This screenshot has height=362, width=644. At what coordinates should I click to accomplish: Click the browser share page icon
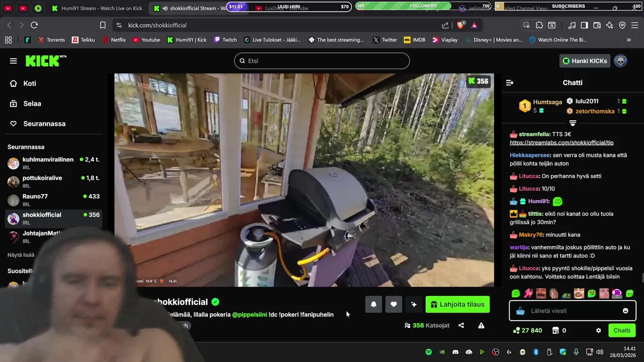tap(445, 25)
